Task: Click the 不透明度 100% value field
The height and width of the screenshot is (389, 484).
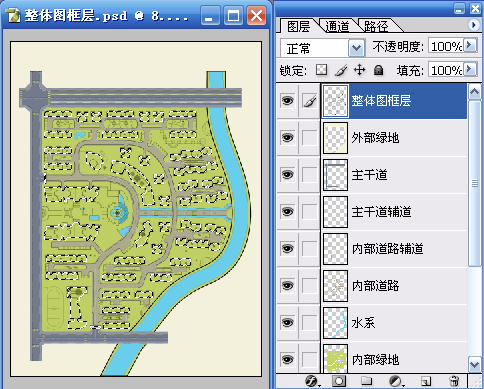Action: [x=446, y=46]
